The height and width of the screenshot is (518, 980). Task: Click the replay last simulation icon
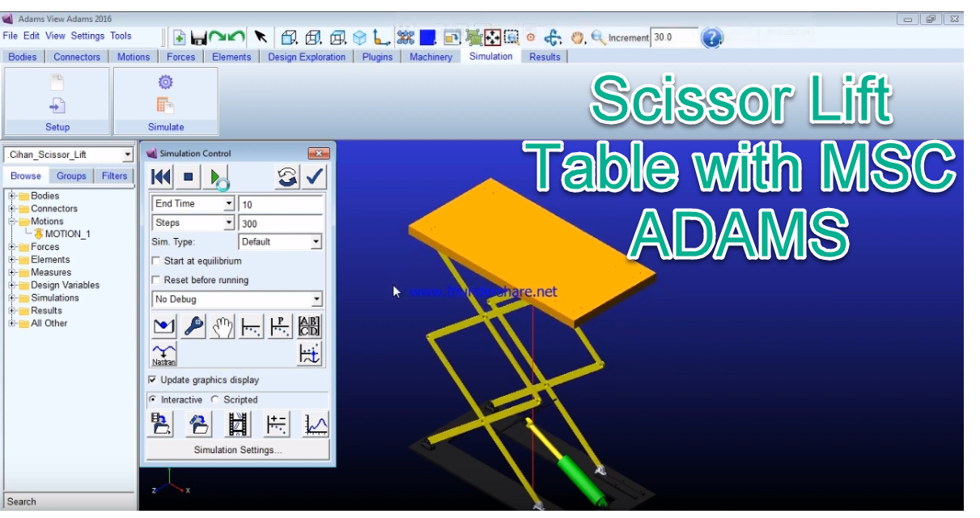[286, 177]
